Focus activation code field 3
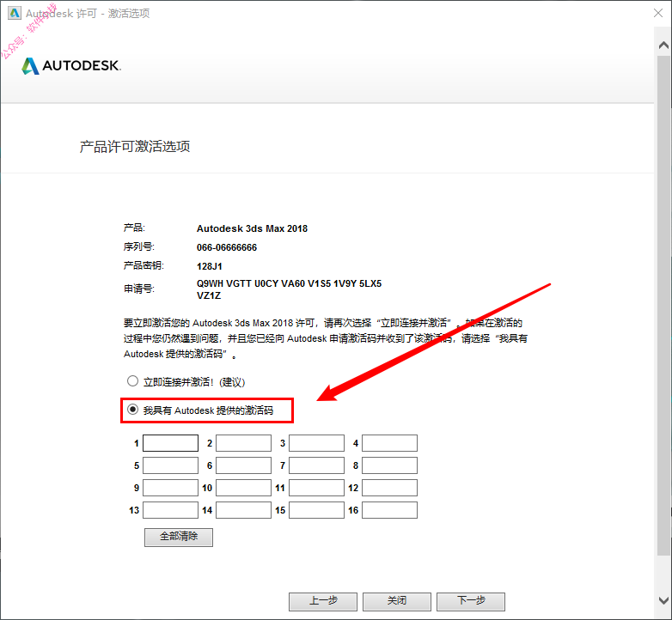This screenshot has height=620, width=672. pyautogui.click(x=317, y=443)
